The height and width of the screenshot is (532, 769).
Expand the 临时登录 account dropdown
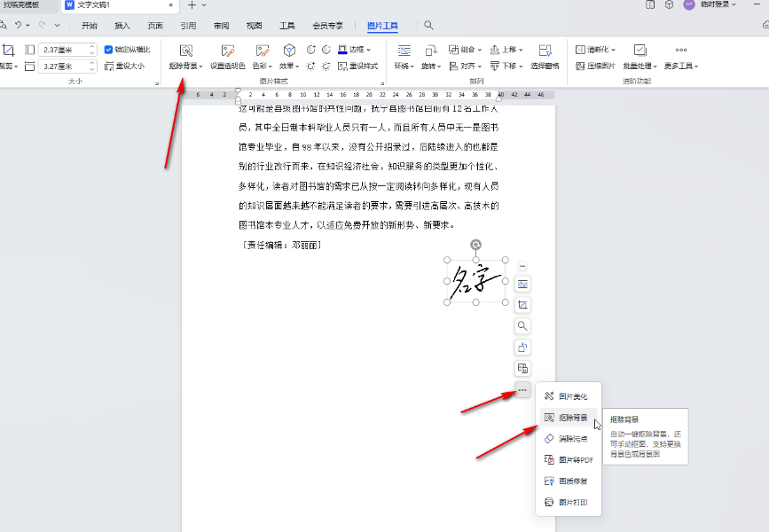pos(734,4)
